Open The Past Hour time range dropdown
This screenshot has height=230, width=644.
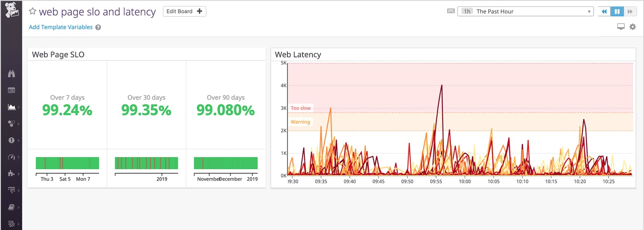click(525, 12)
